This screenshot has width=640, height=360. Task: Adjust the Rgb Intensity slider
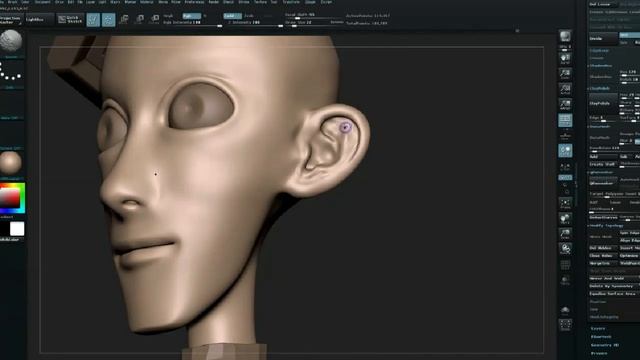(x=192, y=23)
